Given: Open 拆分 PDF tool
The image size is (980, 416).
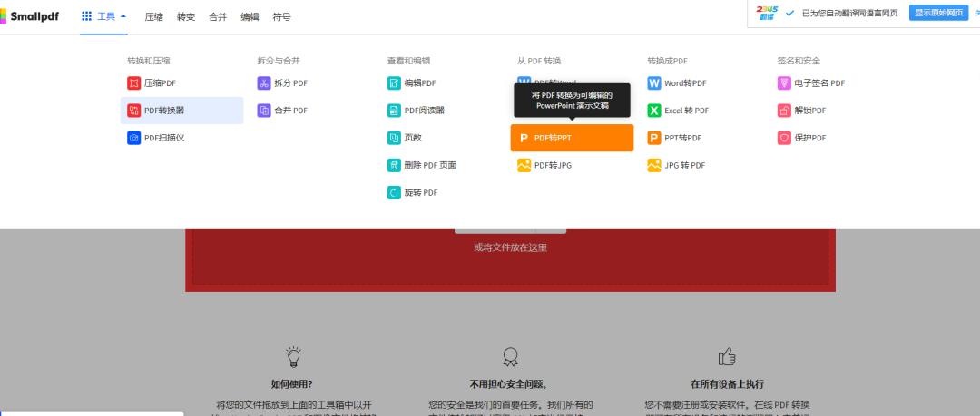Looking at the screenshot, I should tap(291, 83).
